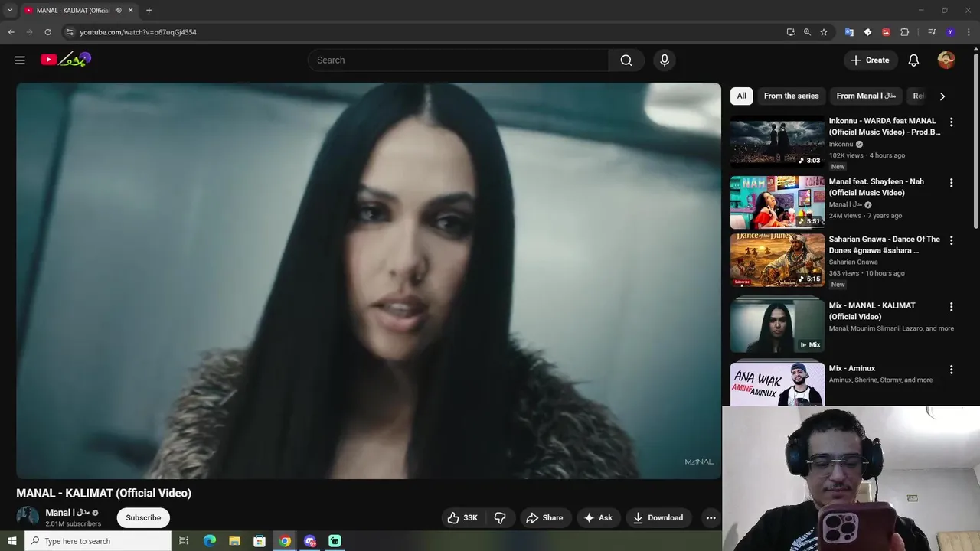Screen dimensions: 980x551
Task: Open Task View on the taskbar
Action: (x=184, y=541)
